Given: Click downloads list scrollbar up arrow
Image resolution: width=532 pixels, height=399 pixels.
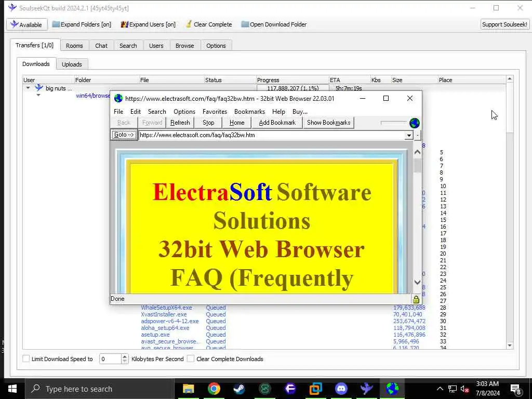Looking at the screenshot, I should click(510, 79).
